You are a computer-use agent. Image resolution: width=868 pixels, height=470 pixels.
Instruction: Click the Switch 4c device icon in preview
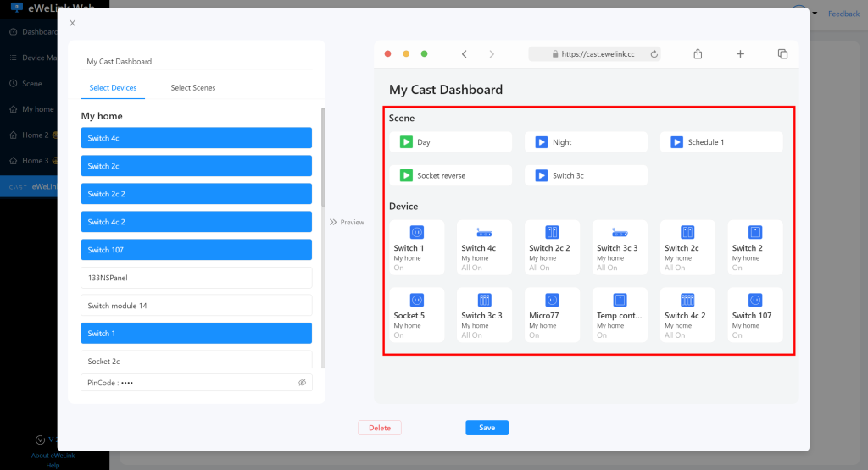pos(484,232)
